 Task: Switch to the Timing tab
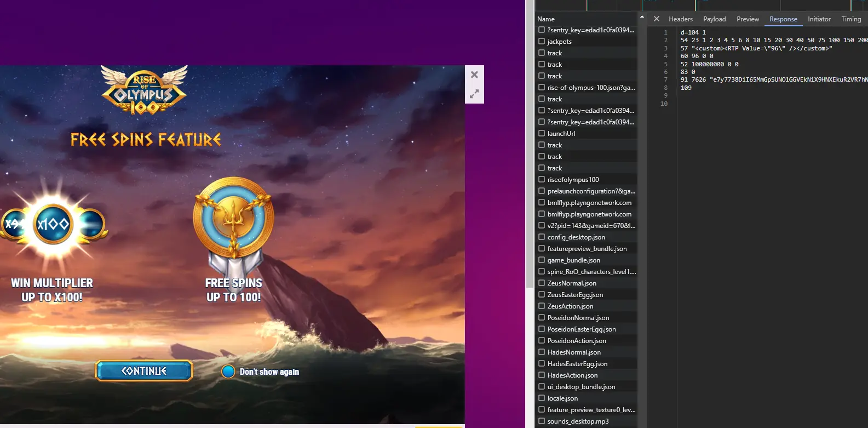tap(851, 19)
